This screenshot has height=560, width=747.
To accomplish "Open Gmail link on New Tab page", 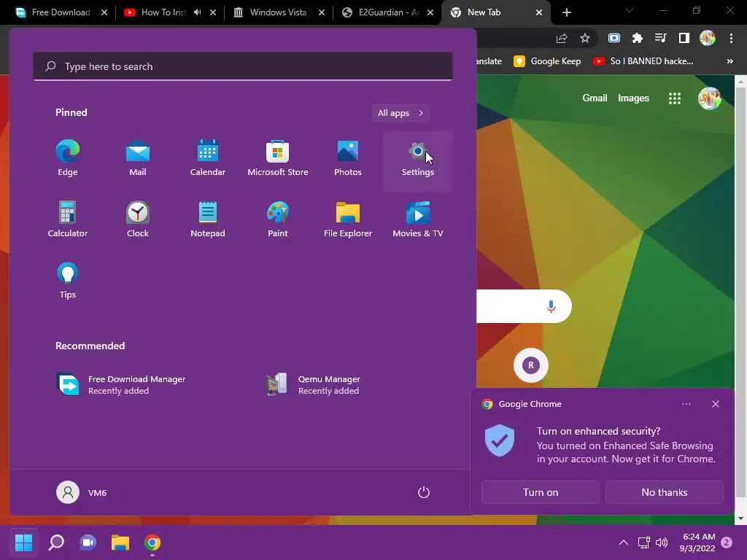I will (595, 98).
